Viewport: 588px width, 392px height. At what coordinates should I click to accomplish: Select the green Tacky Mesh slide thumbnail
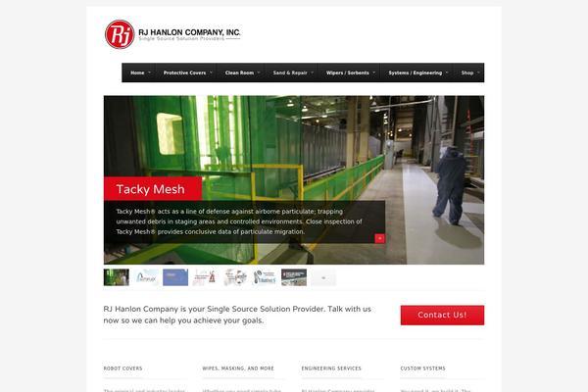117,277
